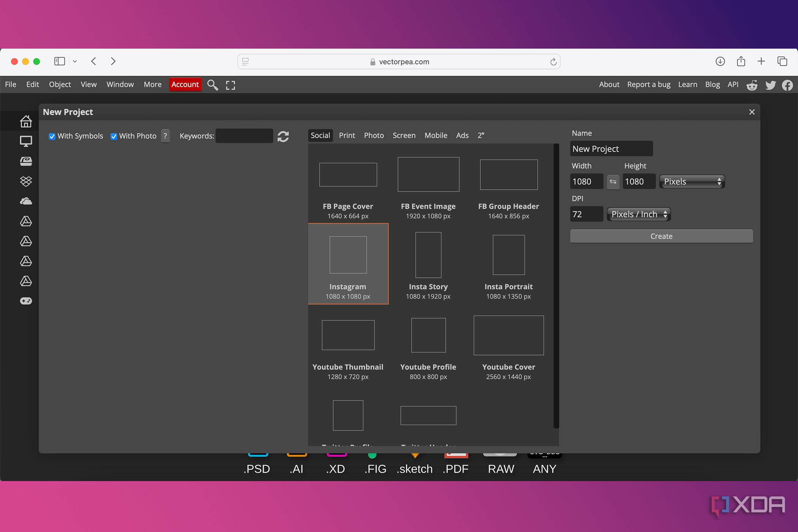Viewport: 798px width, 532px height.
Task: Reload page in address bar
Action: pyautogui.click(x=553, y=62)
